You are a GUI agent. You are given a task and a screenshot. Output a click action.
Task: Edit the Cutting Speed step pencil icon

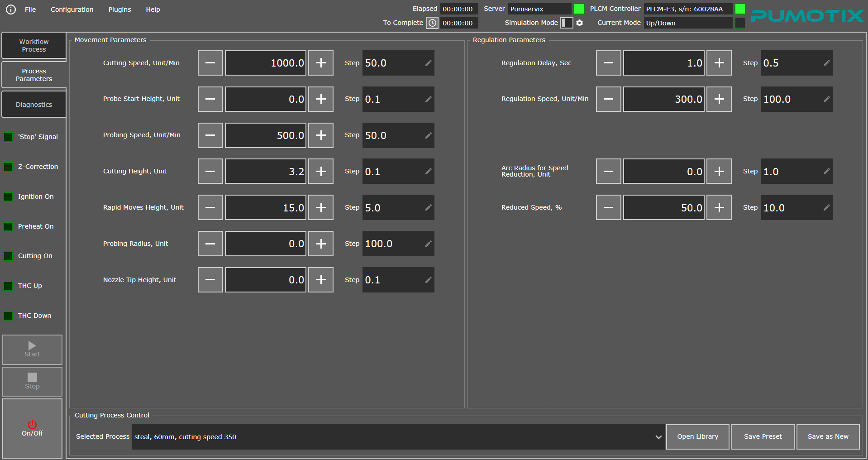(x=428, y=63)
